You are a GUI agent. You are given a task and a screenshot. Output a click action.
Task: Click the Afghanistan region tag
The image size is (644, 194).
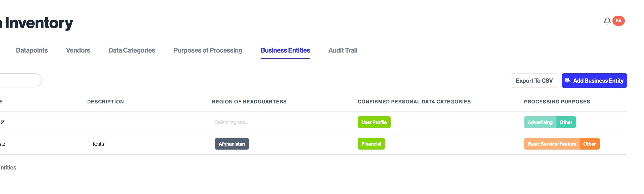click(x=232, y=144)
